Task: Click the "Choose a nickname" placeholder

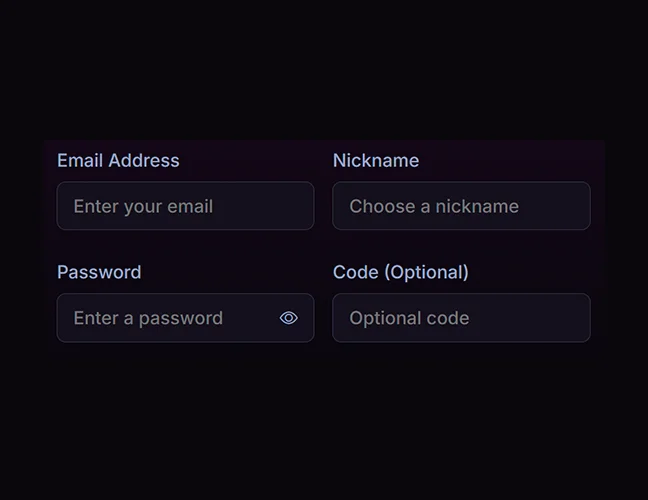Action: (x=434, y=207)
